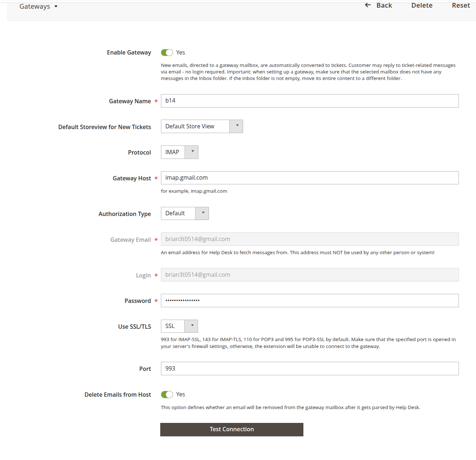Click the Login email field

[x=309, y=275]
